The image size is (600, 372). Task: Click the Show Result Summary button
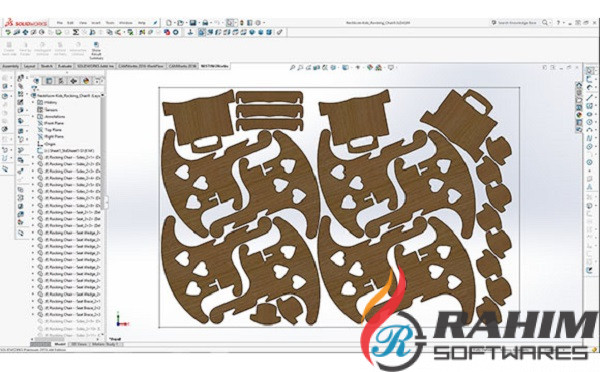[96, 51]
